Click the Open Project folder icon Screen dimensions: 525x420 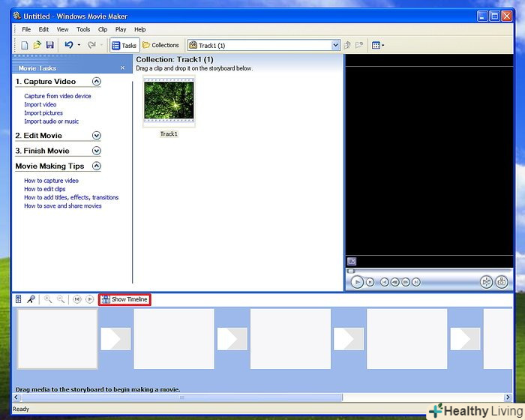pos(37,45)
